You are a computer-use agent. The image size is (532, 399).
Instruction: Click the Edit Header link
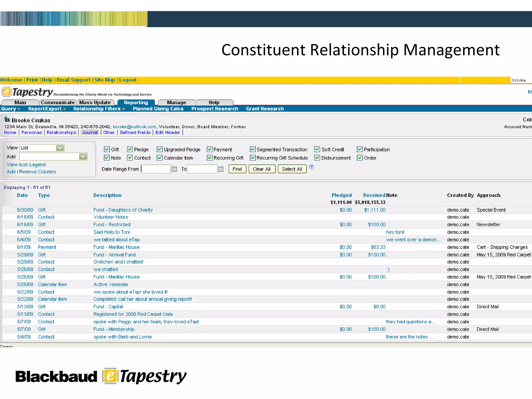coord(168,132)
